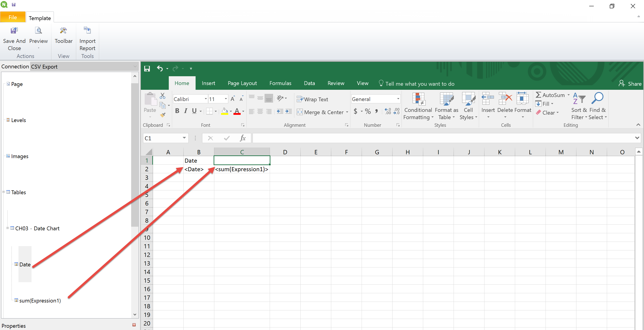Toggle middle vertical alignment
This screenshot has width=644, height=330.
point(260,98)
